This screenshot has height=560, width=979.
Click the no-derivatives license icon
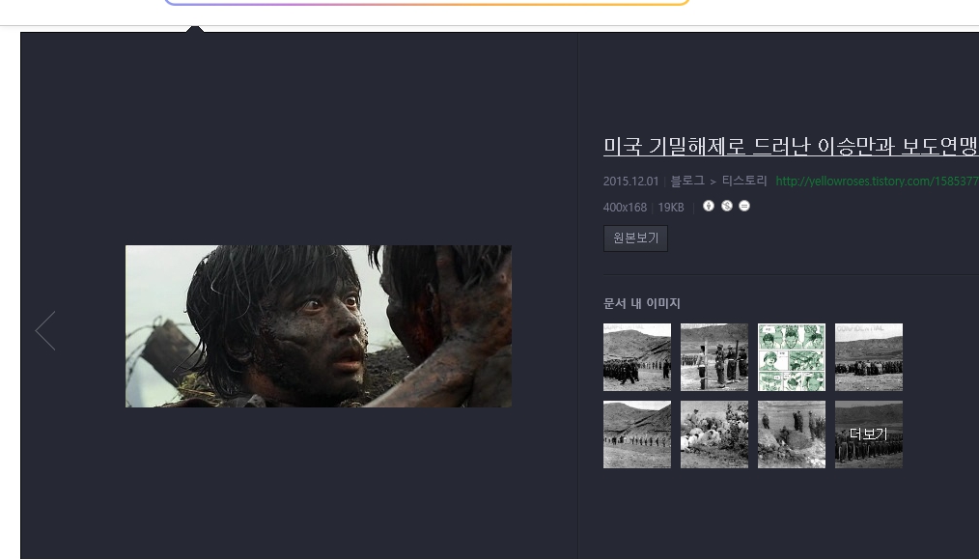744,206
